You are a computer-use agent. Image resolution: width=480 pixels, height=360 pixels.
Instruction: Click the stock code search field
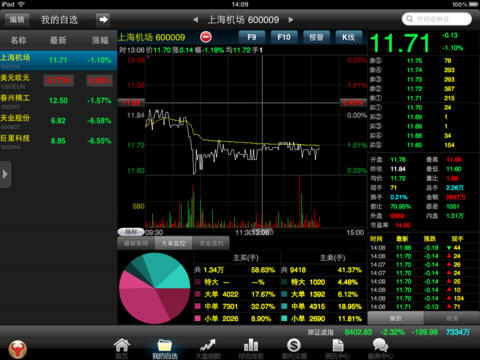point(437,19)
